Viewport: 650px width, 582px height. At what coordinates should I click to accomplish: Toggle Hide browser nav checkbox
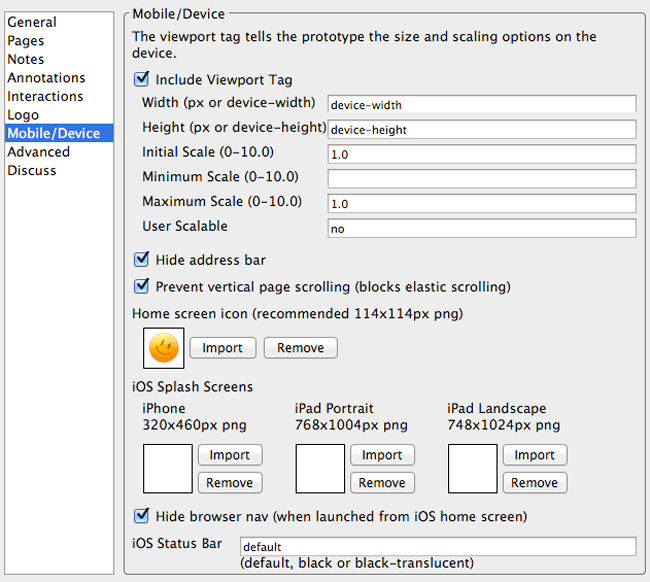coord(142,517)
